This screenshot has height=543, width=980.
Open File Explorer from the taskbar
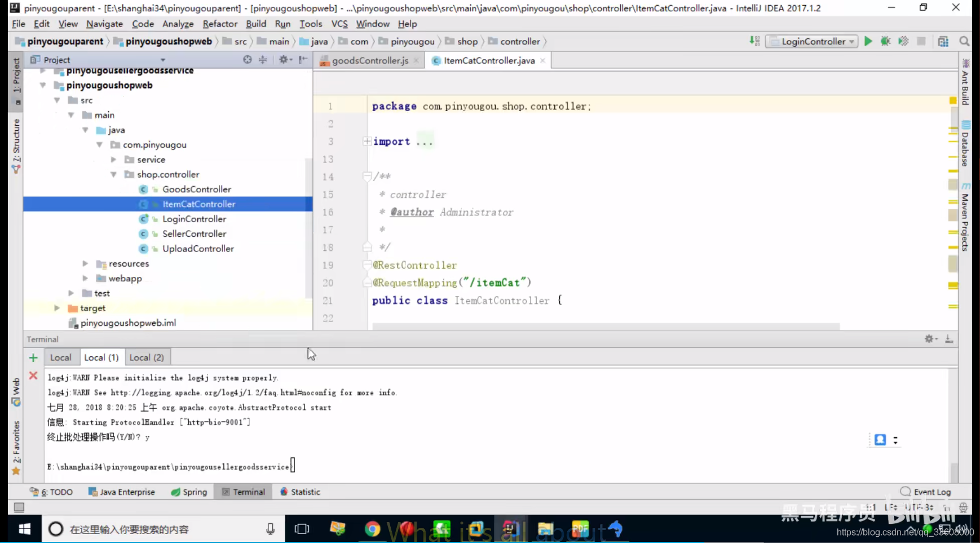pyautogui.click(x=545, y=529)
